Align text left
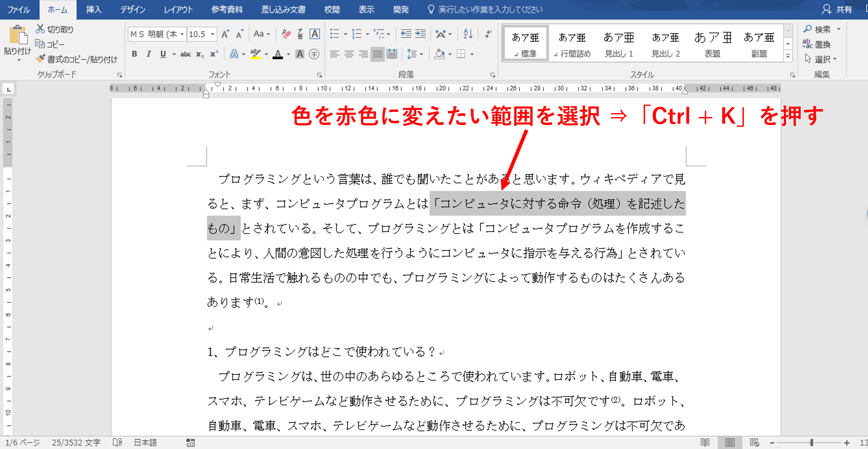 (335, 54)
